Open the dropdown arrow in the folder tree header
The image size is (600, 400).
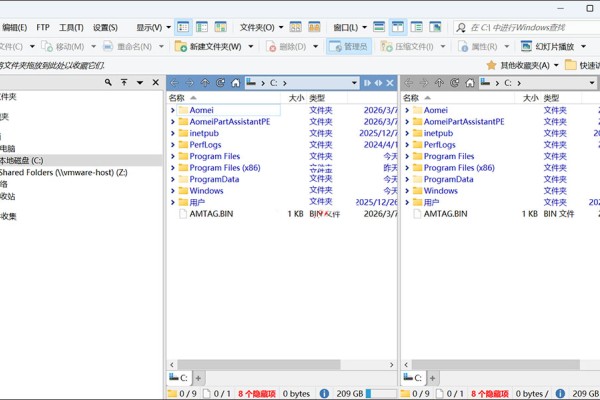click(140, 82)
